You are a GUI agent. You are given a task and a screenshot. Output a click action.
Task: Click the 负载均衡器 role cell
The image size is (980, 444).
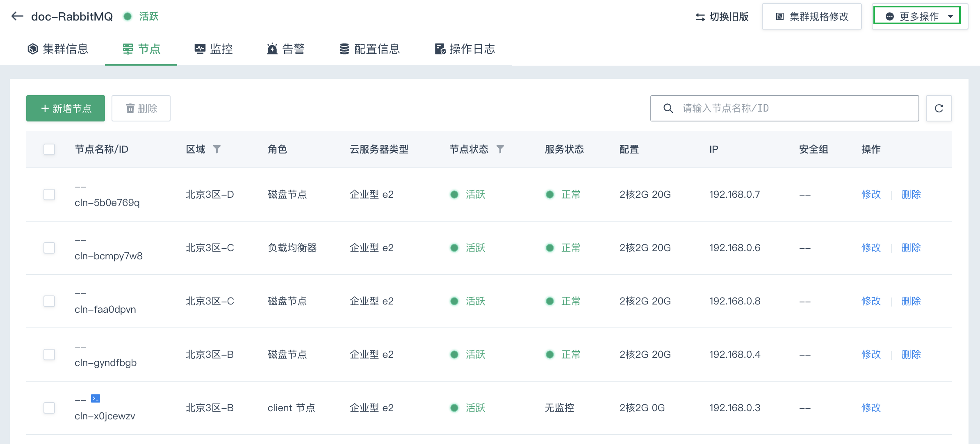[x=292, y=248]
